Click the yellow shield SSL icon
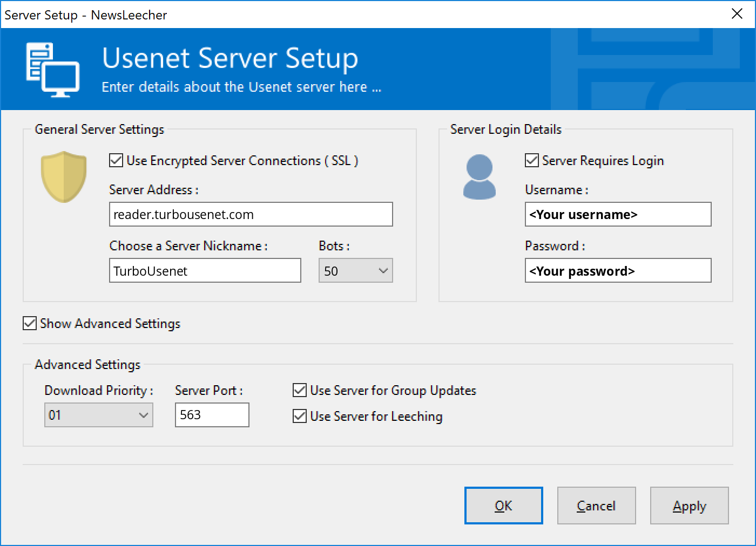756x546 pixels. [x=64, y=176]
